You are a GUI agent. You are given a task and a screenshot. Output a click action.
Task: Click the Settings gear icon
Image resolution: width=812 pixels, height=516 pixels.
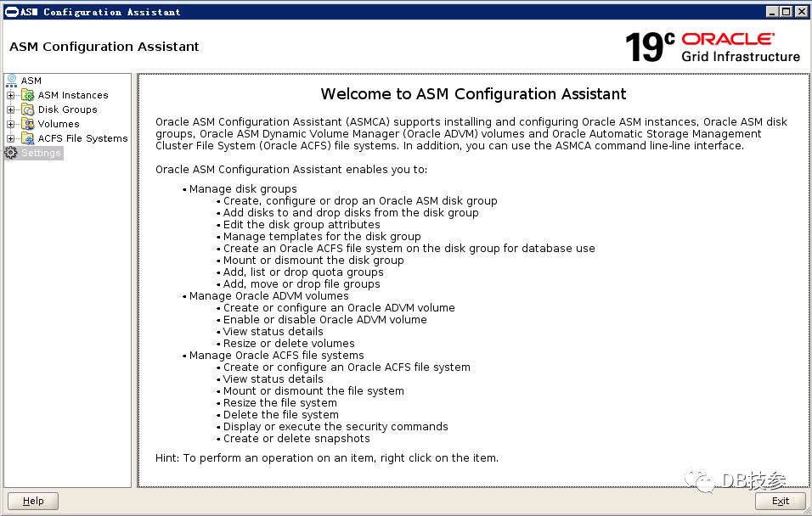[11, 153]
